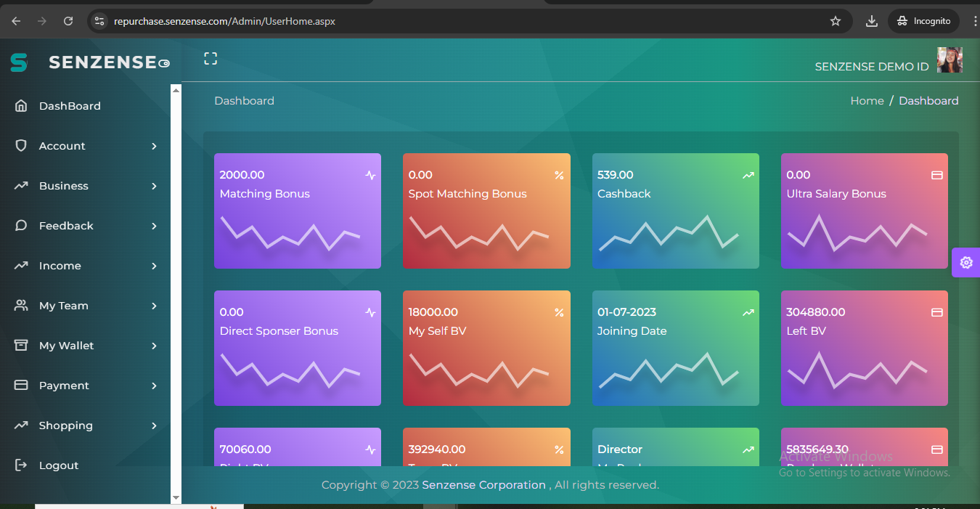Expand the Account menu chevron
The width and height of the screenshot is (980, 509).
(154, 146)
